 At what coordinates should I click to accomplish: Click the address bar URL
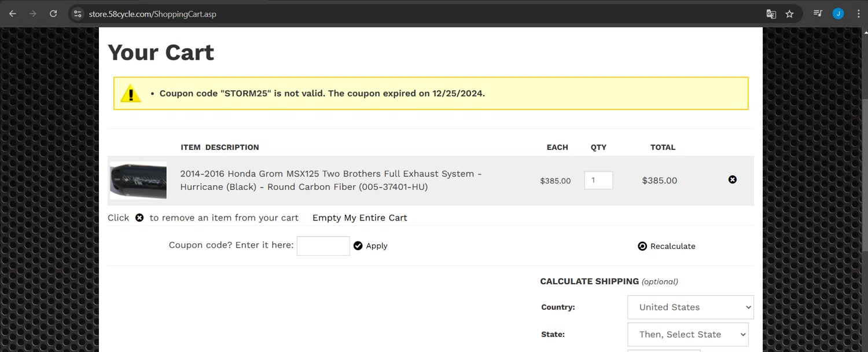[153, 14]
